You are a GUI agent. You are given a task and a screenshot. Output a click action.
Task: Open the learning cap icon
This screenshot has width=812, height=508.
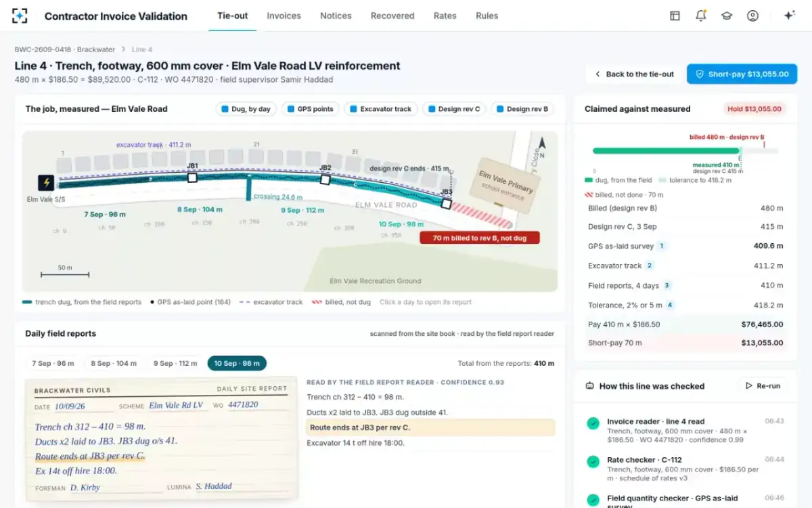click(727, 16)
